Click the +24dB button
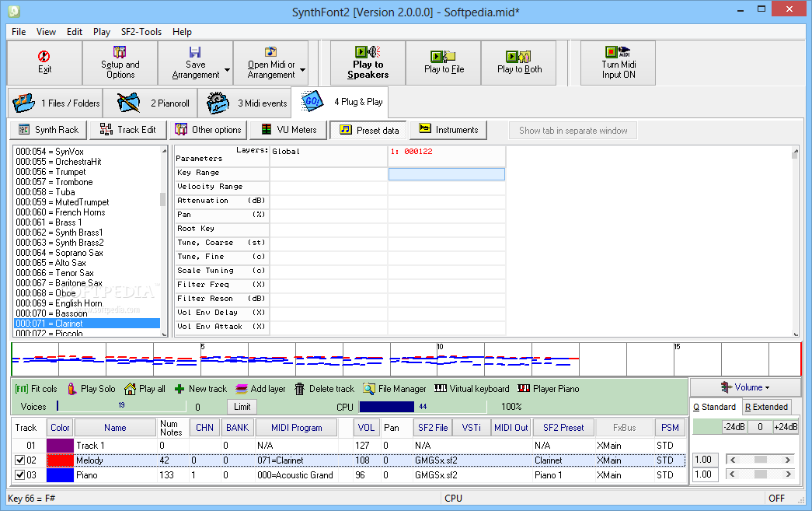Image resolution: width=812 pixels, height=511 pixels. 786,427
